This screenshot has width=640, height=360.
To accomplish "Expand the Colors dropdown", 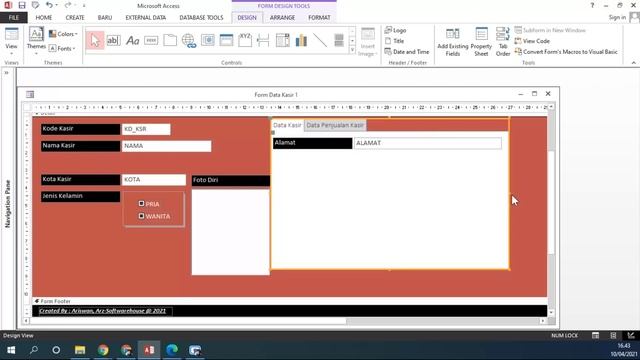I will (x=63, y=34).
